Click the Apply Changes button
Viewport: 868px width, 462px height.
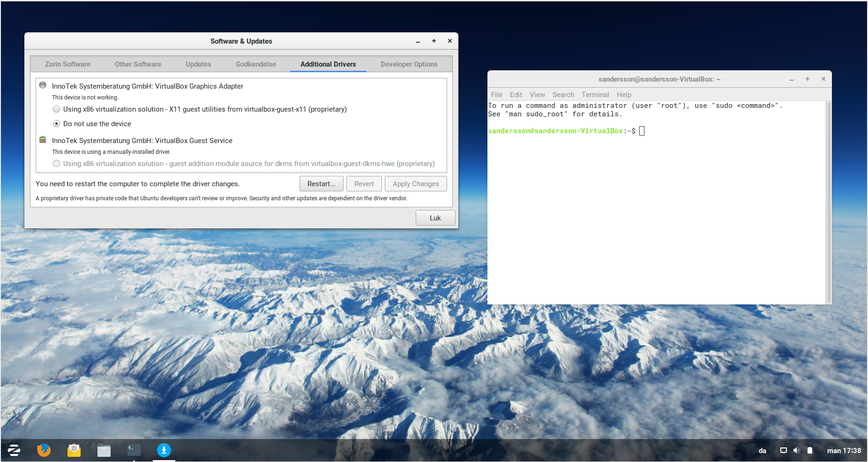click(416, 184)
